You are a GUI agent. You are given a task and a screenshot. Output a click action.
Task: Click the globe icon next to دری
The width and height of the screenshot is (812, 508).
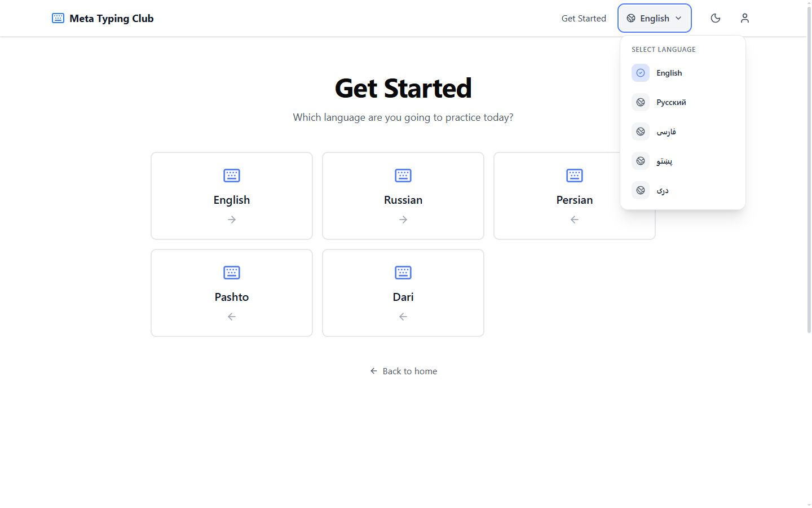pos(641,190)
